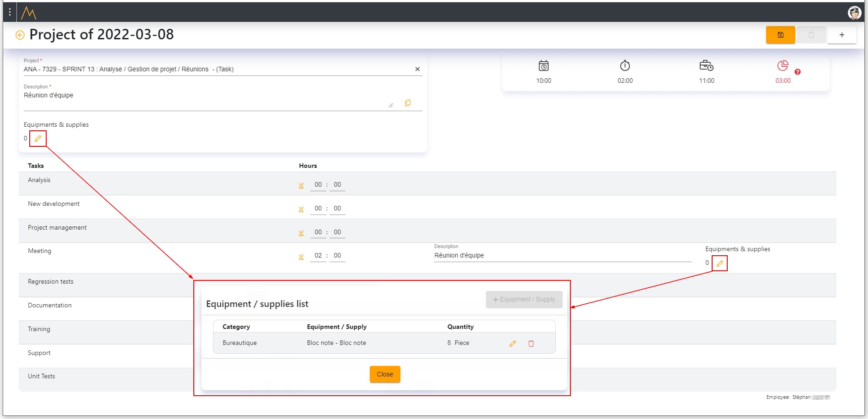Viewport: 868px width, 419px height.
Task: Click the red 03:00 time value
Action: tap(783, 81)
